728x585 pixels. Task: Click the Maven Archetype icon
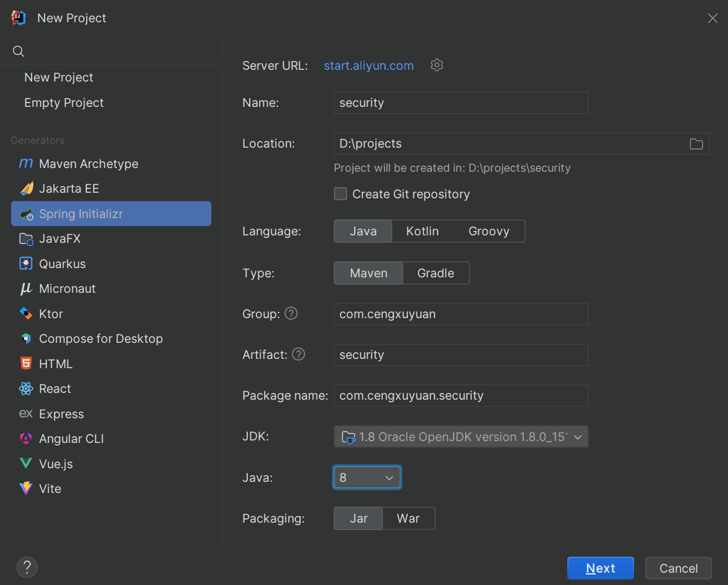point(26,163)
